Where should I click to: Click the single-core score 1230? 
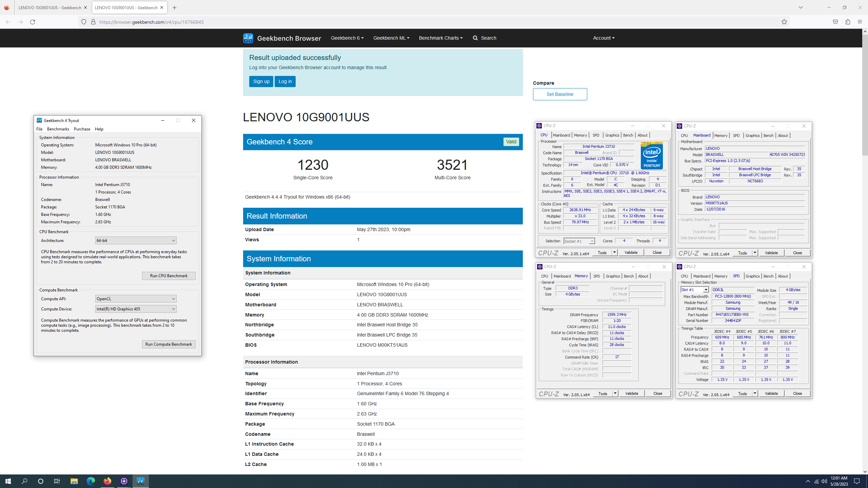click(x=313, y=165)
